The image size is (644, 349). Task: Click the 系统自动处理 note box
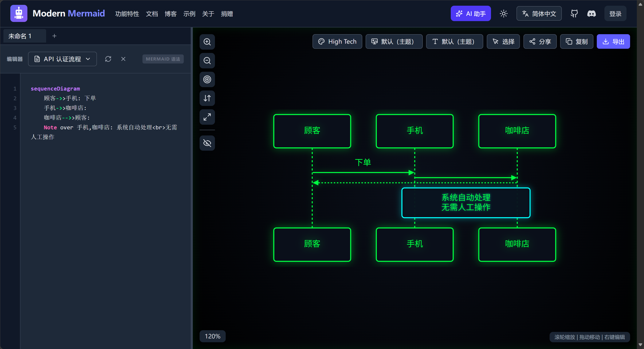point(466,203)
